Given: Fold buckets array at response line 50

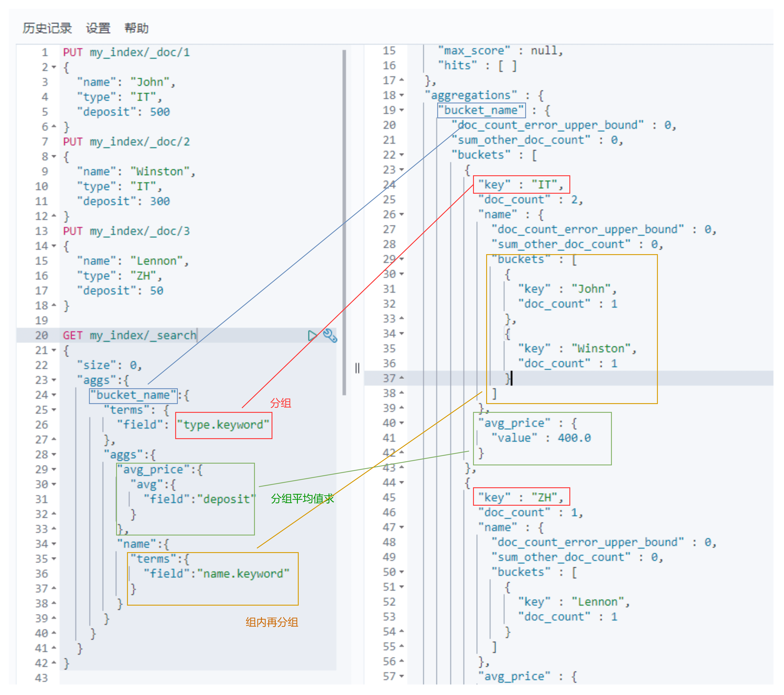Looking at the screenshot, I should click(402, 572).
